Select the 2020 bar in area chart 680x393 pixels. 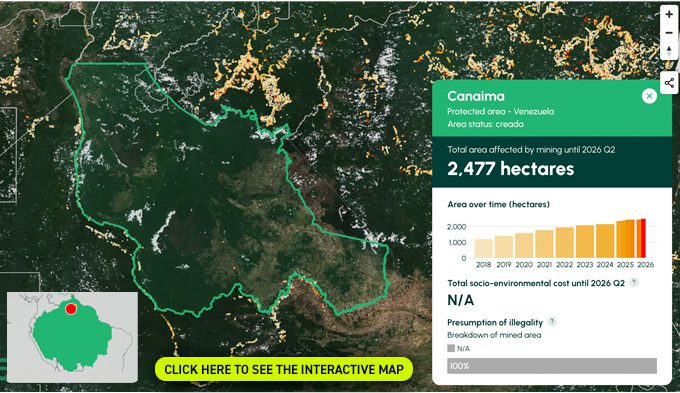pyautogui.click(x=524, y=246)
